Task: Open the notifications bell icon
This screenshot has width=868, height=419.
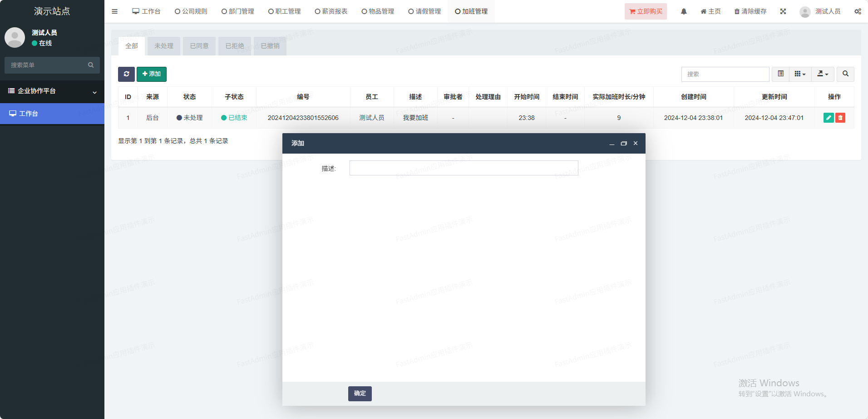Action: point(684,11)
